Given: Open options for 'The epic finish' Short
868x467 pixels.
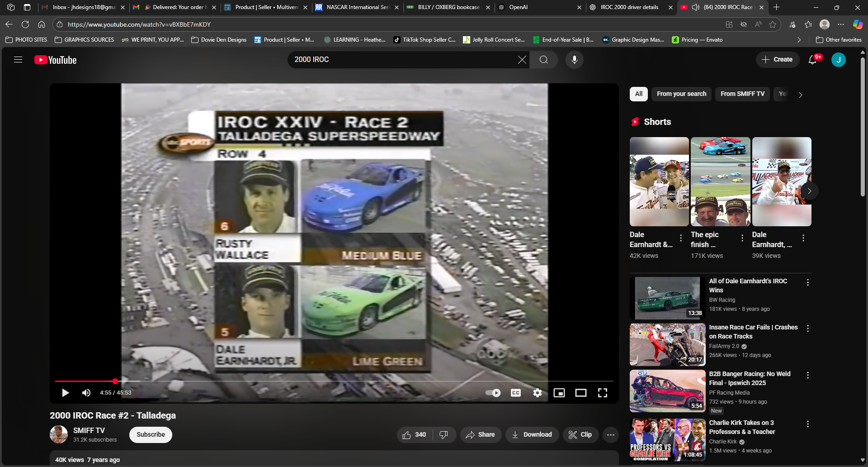Looking at the screenshot, I should tap(742, 238).
